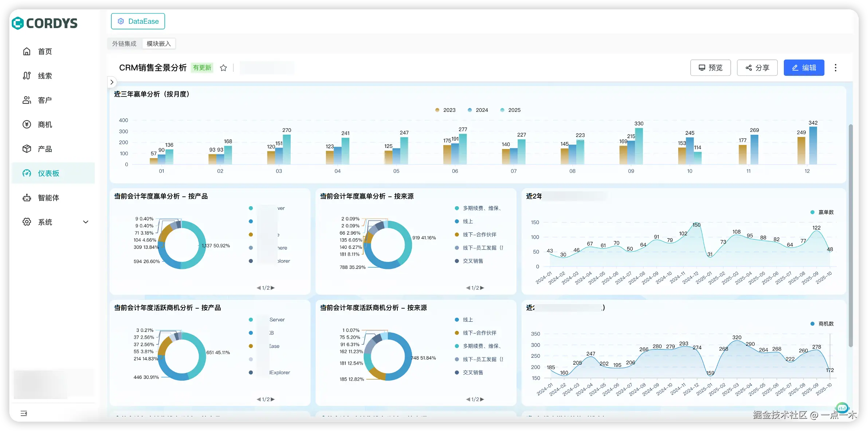This screenshot has width=868, height=431.
Task: Click the 线索 leads sidebar icon
Action: pyautogui.click(x=27, y=76)
